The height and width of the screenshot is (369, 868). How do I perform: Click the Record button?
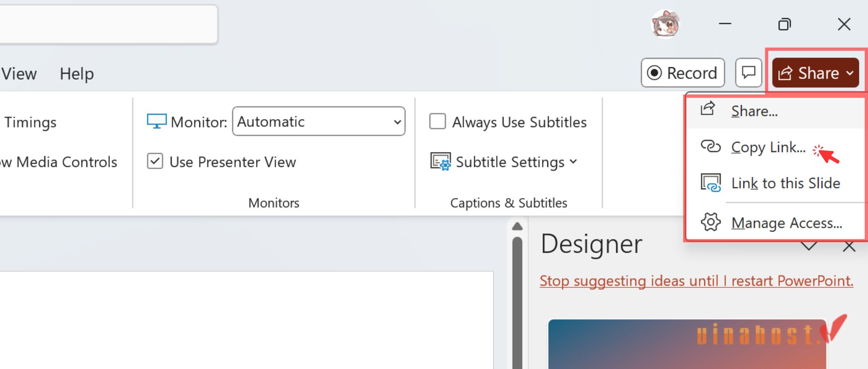point(682,73)
